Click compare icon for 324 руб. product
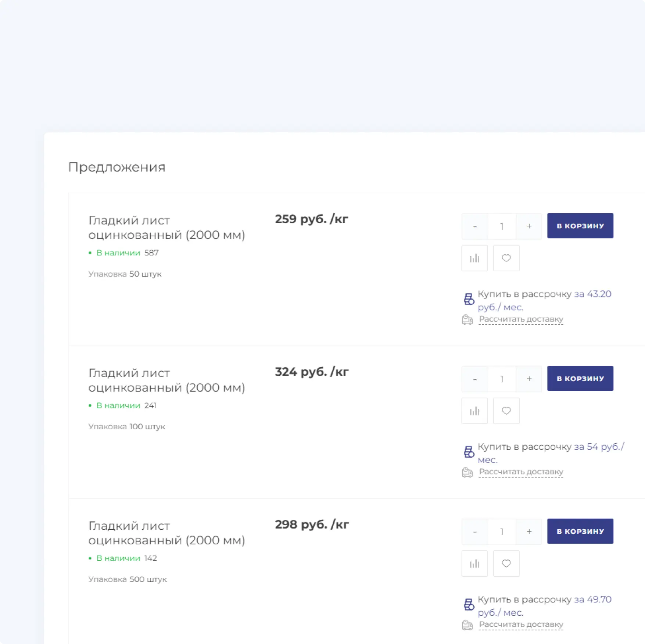Screen dimensions: 645x644 point(474,411)
